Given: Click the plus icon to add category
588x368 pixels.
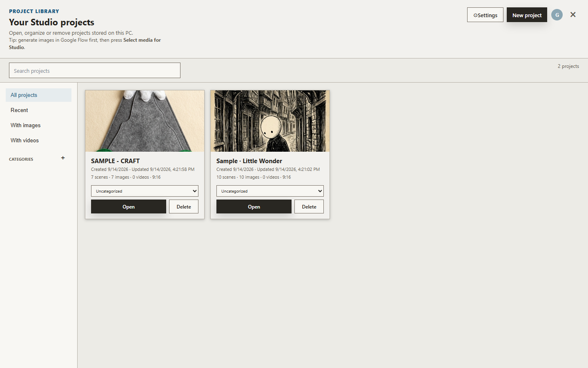Looking at the screenshot, I should [x=63, y=158].
